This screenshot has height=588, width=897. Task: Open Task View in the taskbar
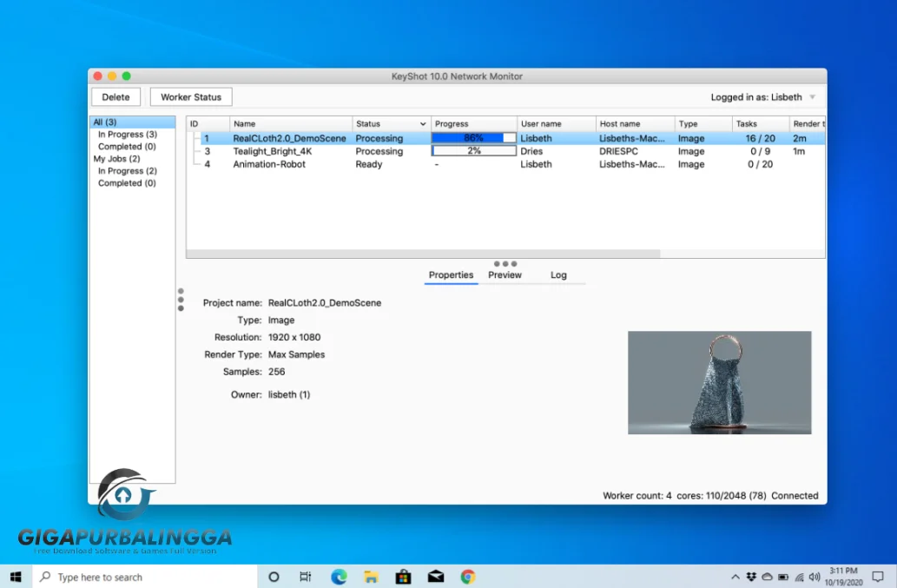point(306,577)
